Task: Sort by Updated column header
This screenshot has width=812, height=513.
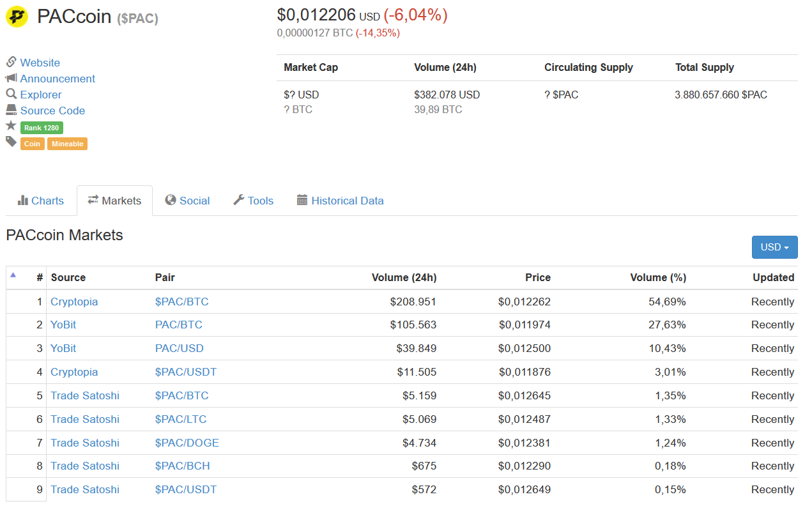Action: [x=774, y=277]
